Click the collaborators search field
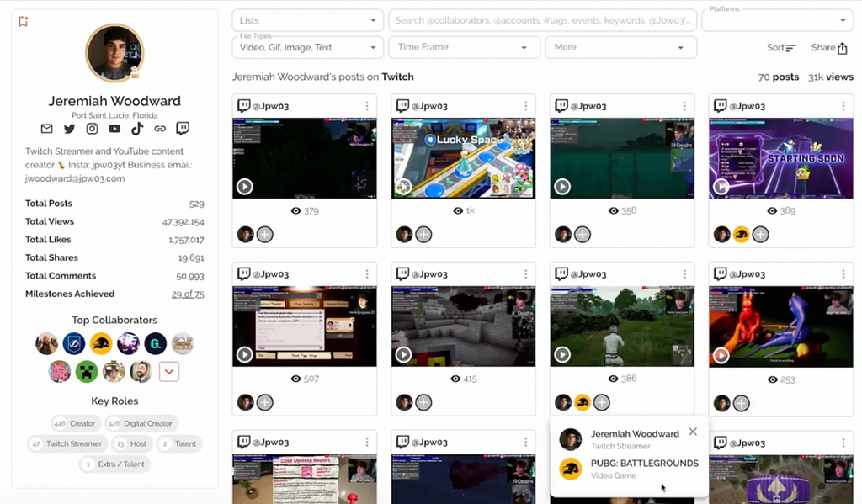 543,20
